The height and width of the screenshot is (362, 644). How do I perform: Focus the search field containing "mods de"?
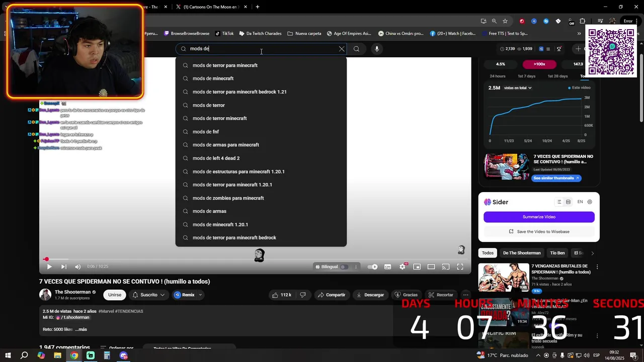click(x=261, y=49)
